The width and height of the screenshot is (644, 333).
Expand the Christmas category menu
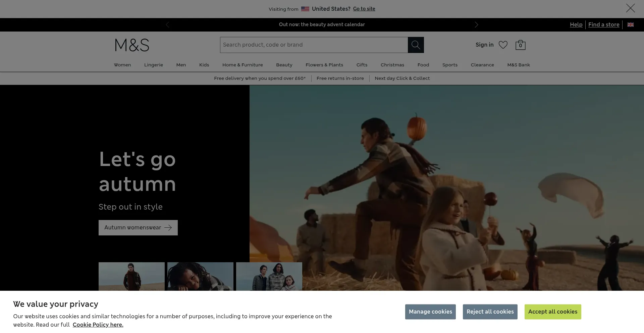392,65
